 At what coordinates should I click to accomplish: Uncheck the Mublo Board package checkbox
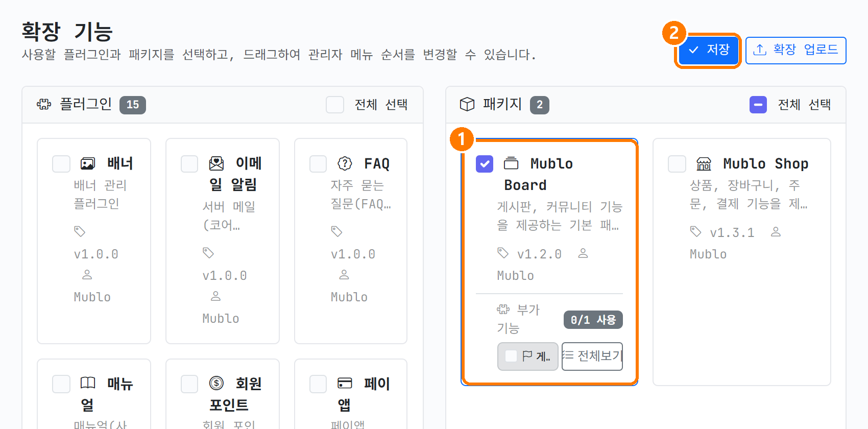pyautogui.click(x=485, y=164)
